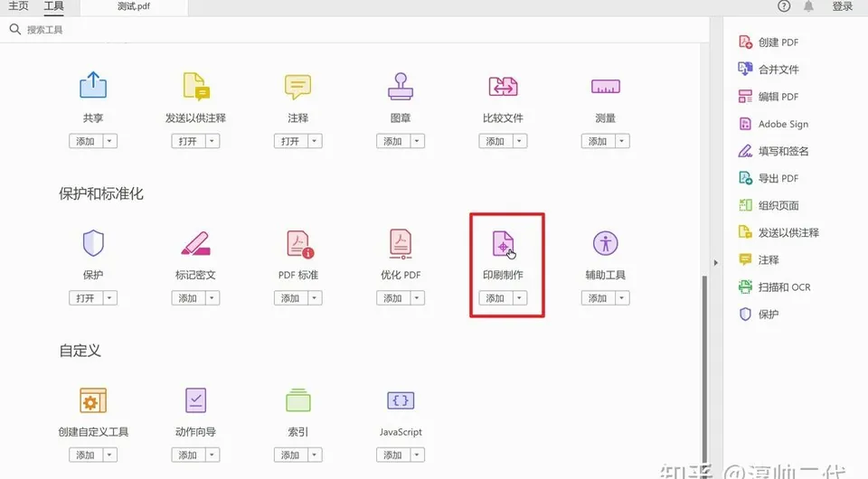
Task: Select the 注释 comment bubble icon in the grid
Action: pyautogui.click(x=297, y=87)
